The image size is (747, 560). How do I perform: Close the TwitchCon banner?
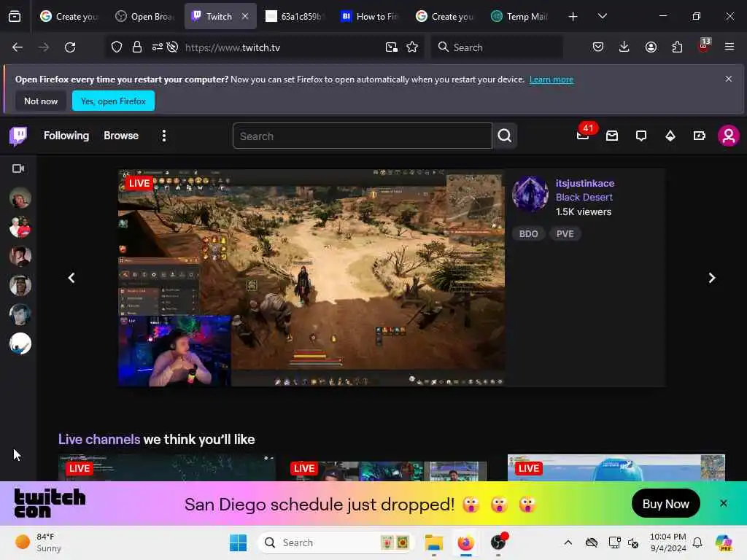[x=723, y=503]
